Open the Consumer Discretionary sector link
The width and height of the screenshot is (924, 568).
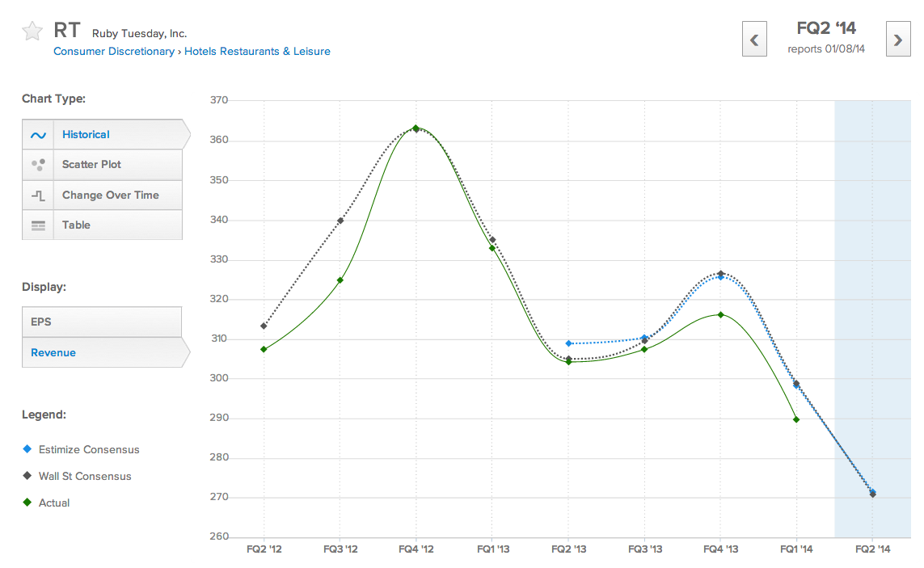click(x=114, y=51)
